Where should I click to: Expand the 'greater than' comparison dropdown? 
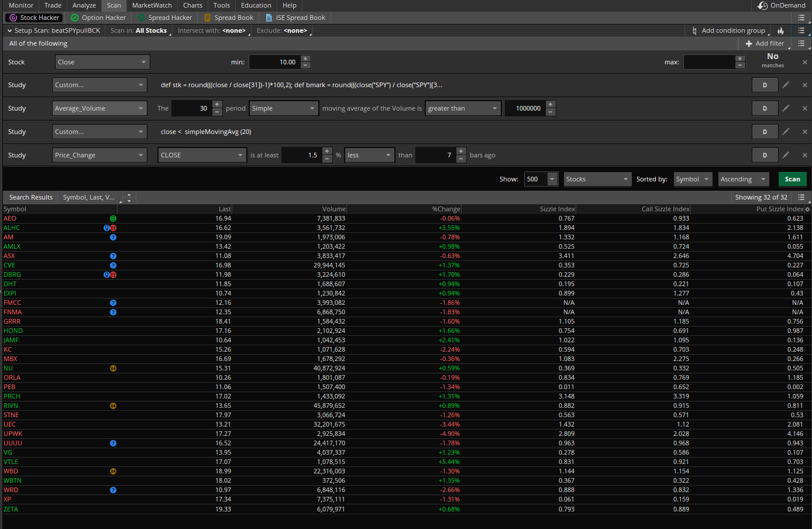tap(463, 108)
